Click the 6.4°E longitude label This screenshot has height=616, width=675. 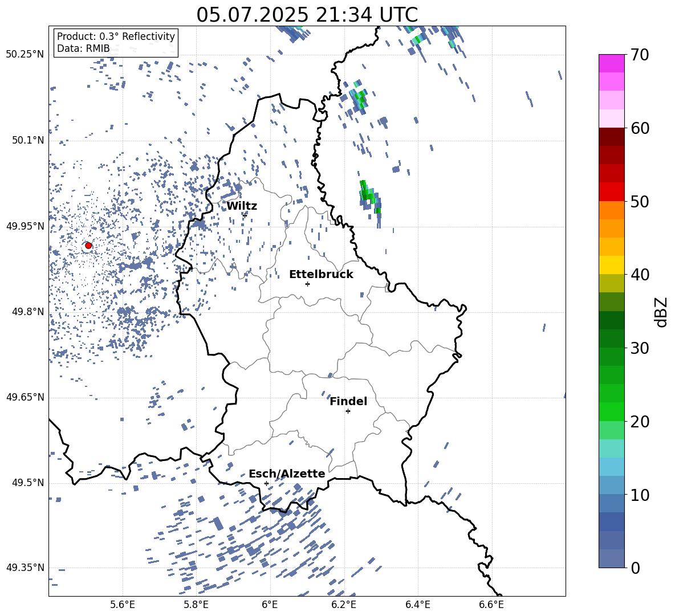417,605
